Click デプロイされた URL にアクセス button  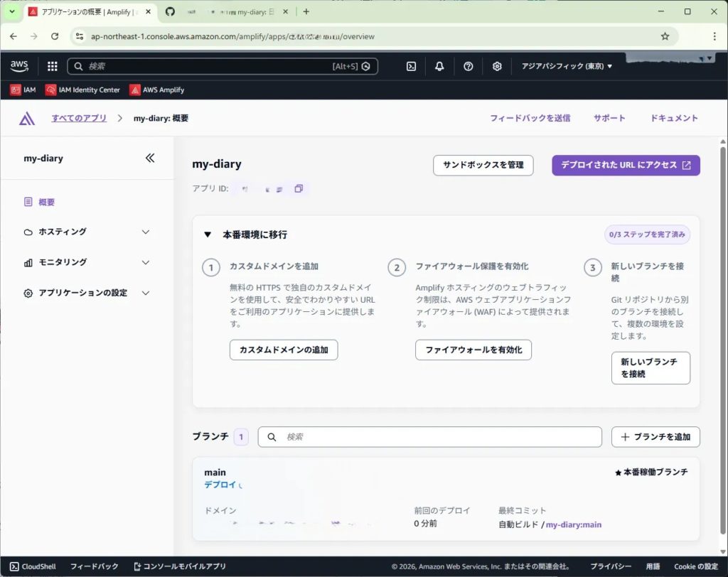click(626, 165)
